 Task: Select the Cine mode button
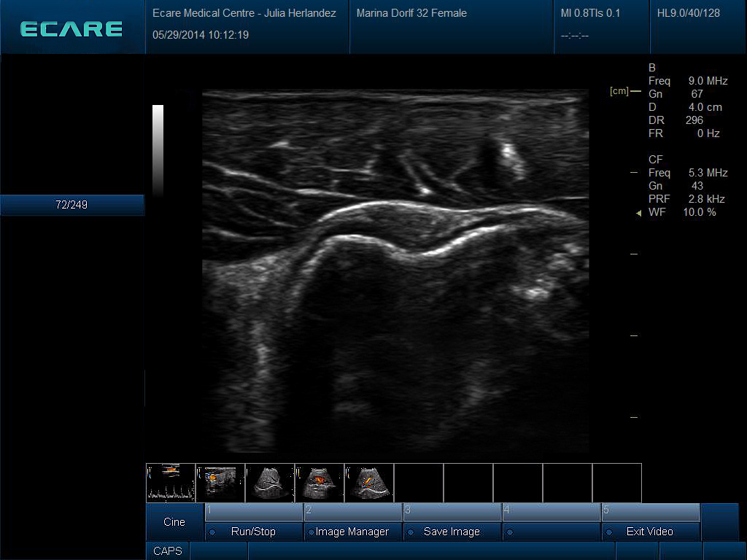[x=174, y=522]
